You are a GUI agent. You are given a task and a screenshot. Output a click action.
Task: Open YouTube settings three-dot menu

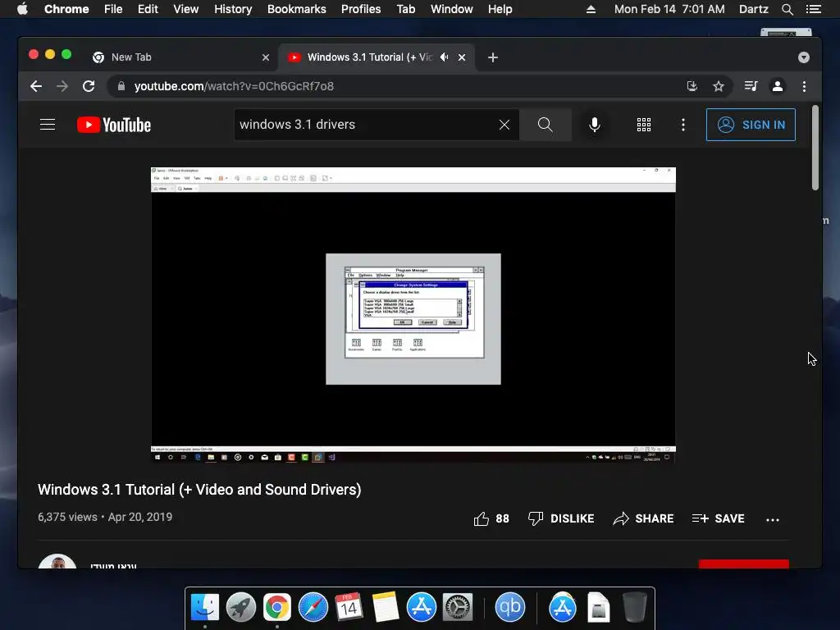683,125
